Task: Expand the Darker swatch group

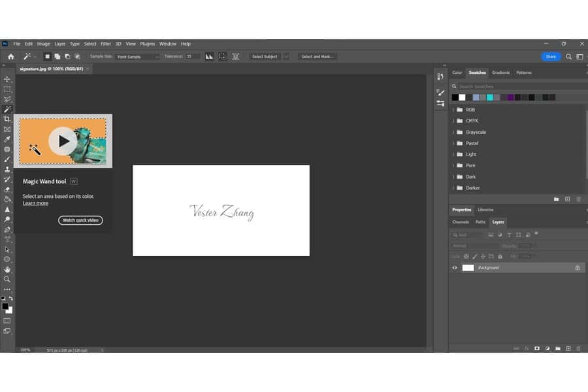Action: (453, 188)
